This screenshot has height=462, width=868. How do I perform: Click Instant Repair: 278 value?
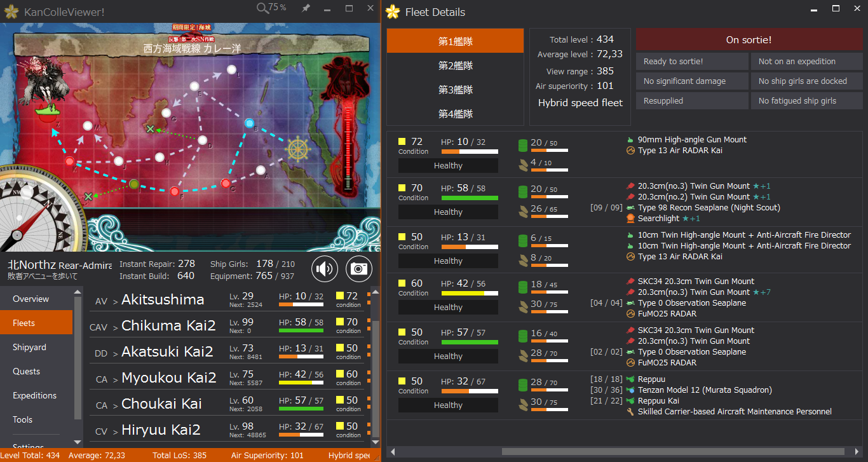(186, 264)
